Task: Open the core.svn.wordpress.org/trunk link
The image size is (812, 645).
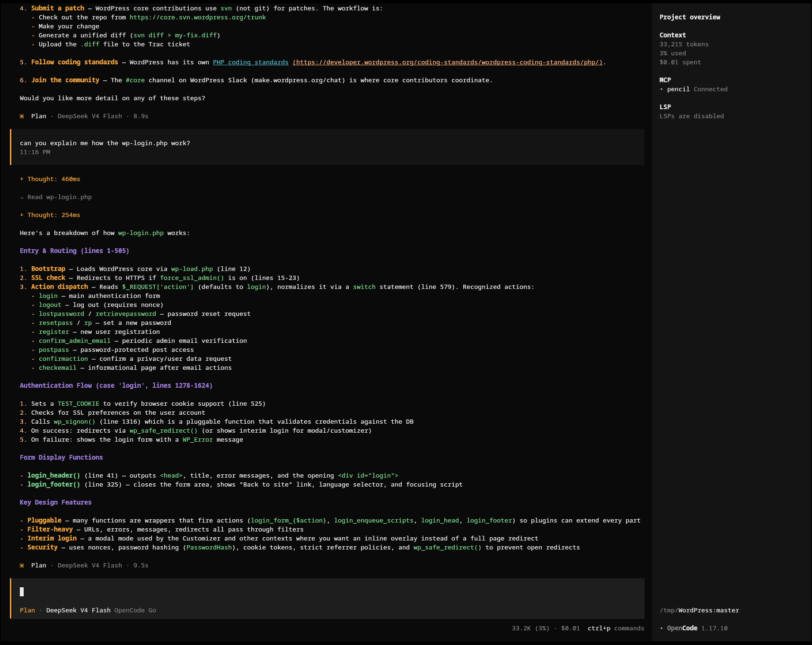Action: tap(198, 17)
